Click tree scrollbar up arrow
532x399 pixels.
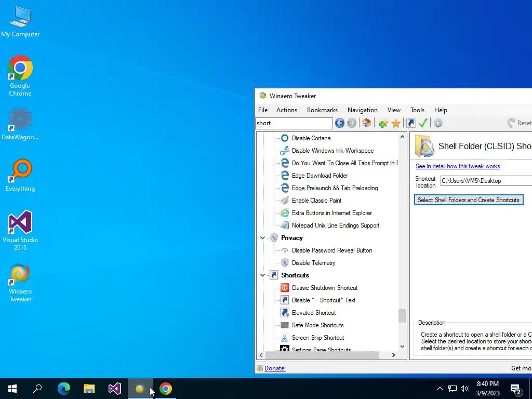(x=403, y=137)
